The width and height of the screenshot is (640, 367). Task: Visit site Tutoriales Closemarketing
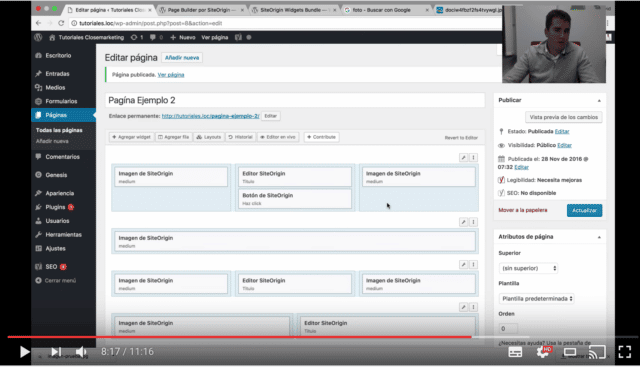coord(87,37)
